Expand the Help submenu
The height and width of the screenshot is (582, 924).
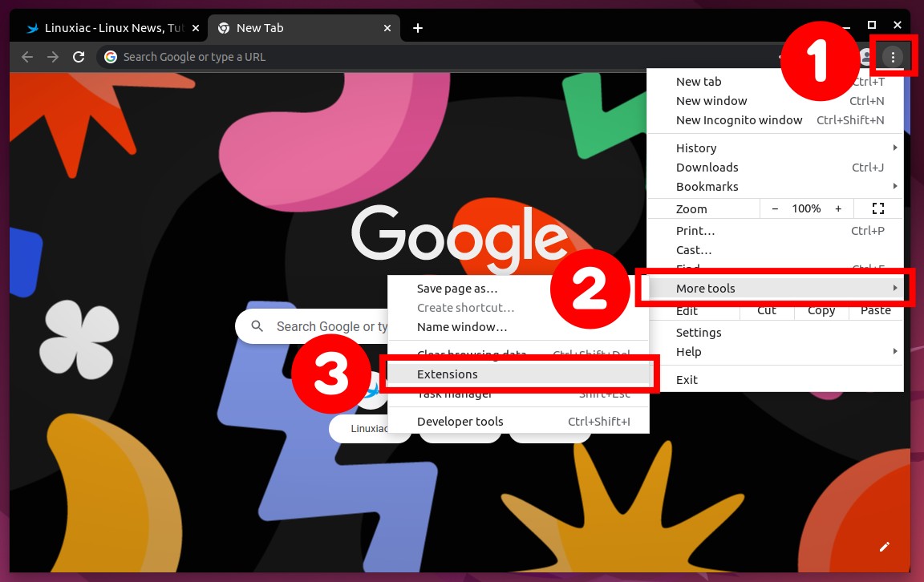tap(775, 352)
